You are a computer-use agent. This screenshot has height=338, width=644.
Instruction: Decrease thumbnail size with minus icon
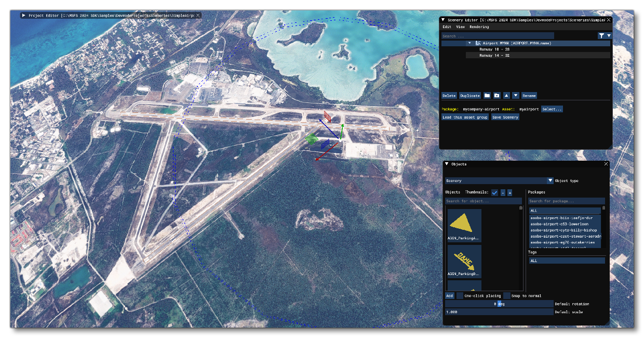pyautogui.click(x=503, y=192)
